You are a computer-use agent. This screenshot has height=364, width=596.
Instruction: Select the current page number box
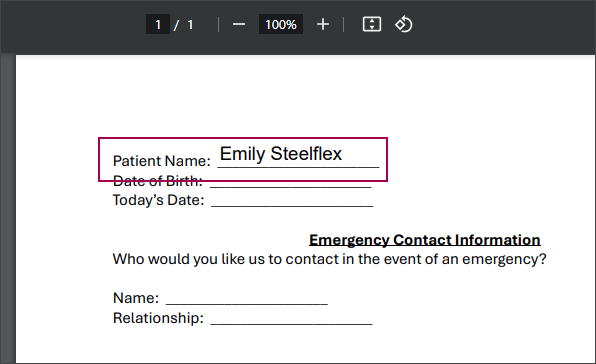click(158, 25)
